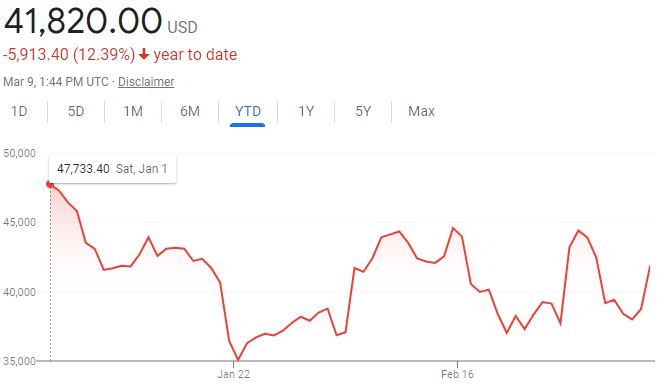Click the 50,000 y-axis label
Image resolution: width=670 pixels, height=389 pixels.
pos(19,153)
